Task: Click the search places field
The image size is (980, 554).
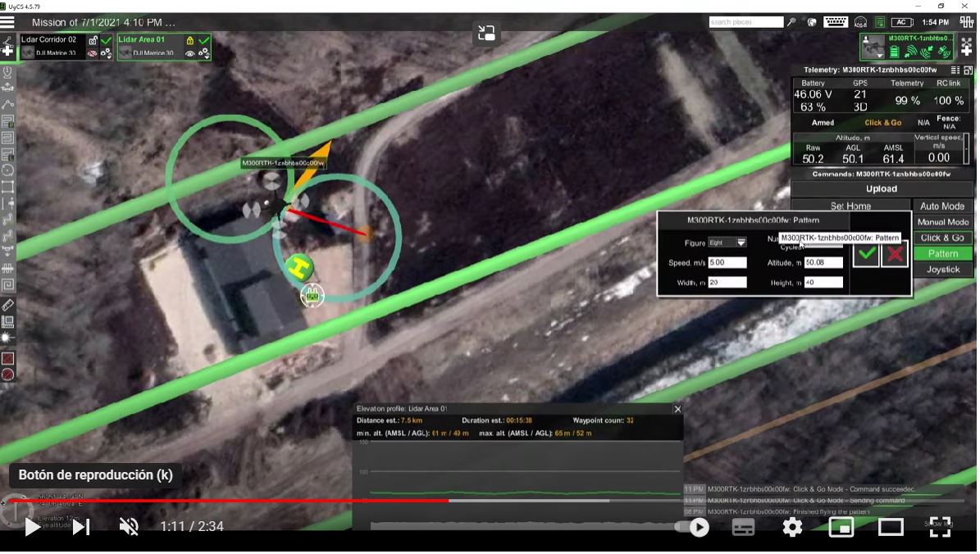Action: coord(746,22)
